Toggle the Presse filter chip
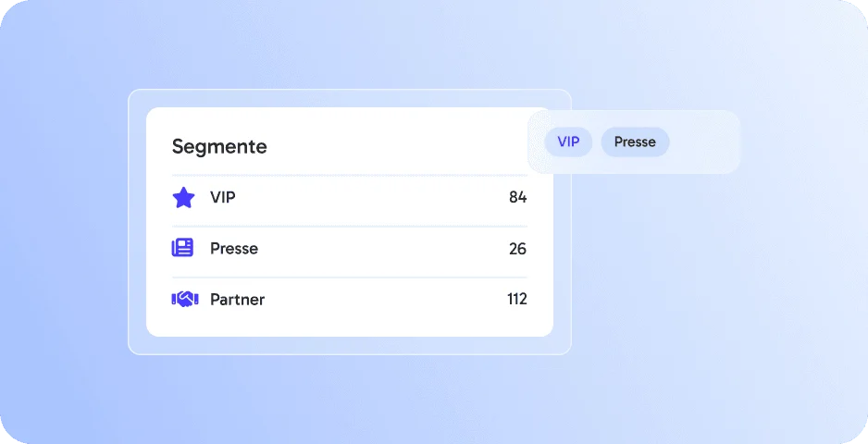 (x=635, y=142)
